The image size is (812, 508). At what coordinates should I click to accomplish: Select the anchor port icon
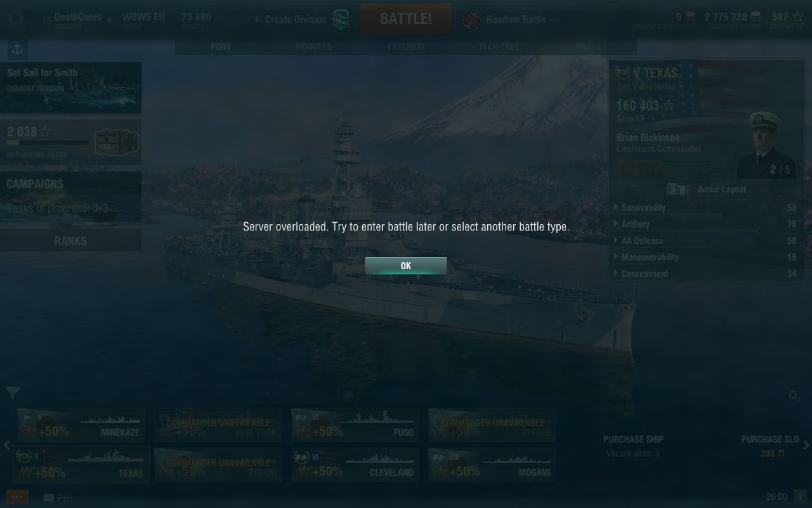(17, 50)
